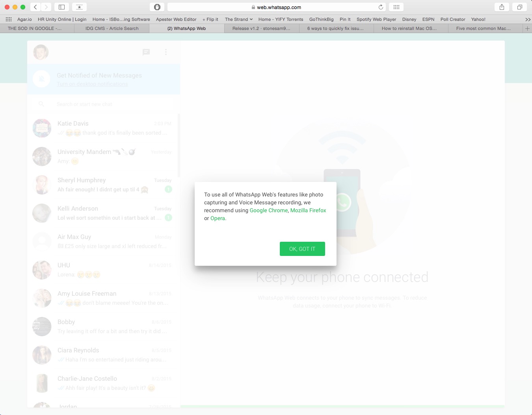Open the Apester Web Editor bookmark
This screenshot has width=532, height=415.
coord(176,19)
